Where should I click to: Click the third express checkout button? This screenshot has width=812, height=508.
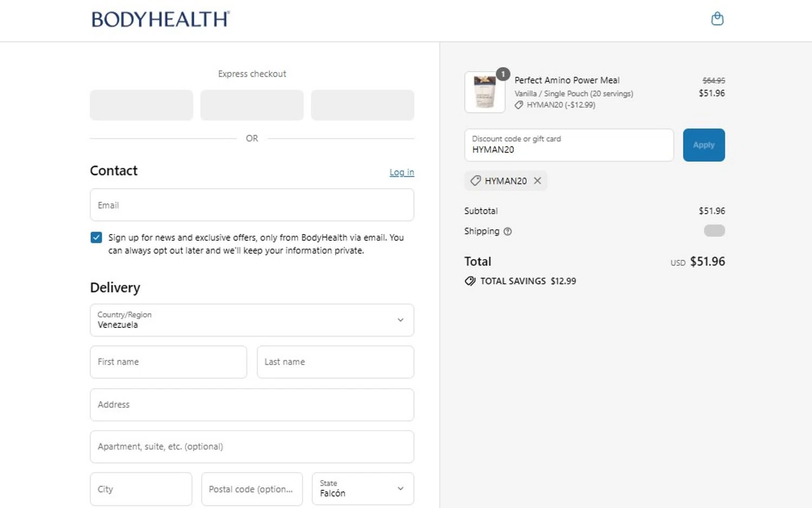(363, 105)
